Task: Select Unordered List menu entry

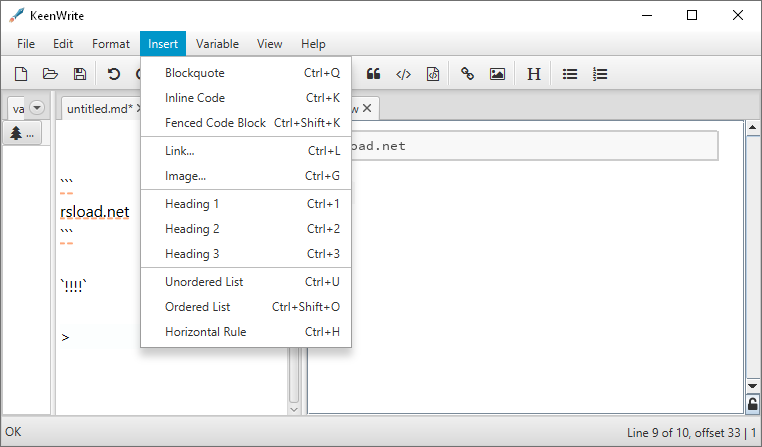Action: pyautogui.click(x=246, y=282)
